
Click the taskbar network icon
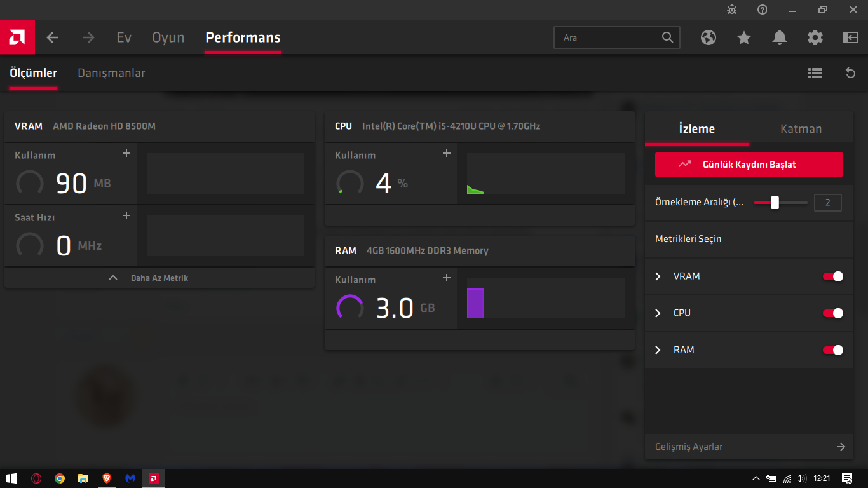[787, 478]
